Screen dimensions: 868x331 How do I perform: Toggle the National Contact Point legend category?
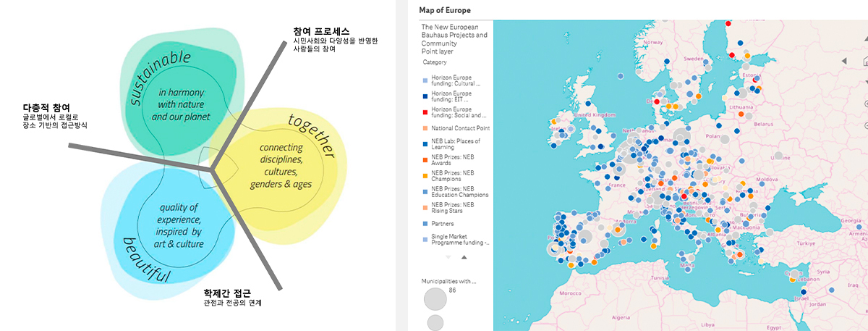click(456, 128)
